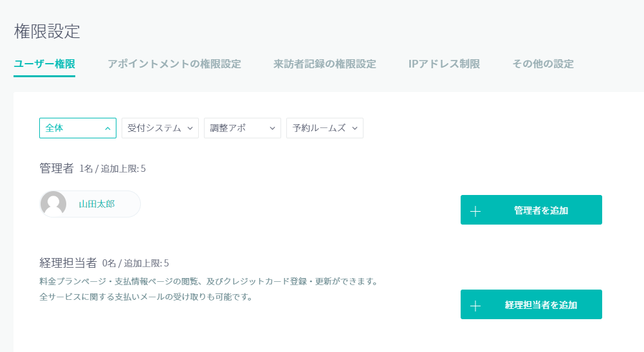This screenshot has width=644, height=352.
Task: Click the description starting 料金プランページ
Action: pos(208,281)
